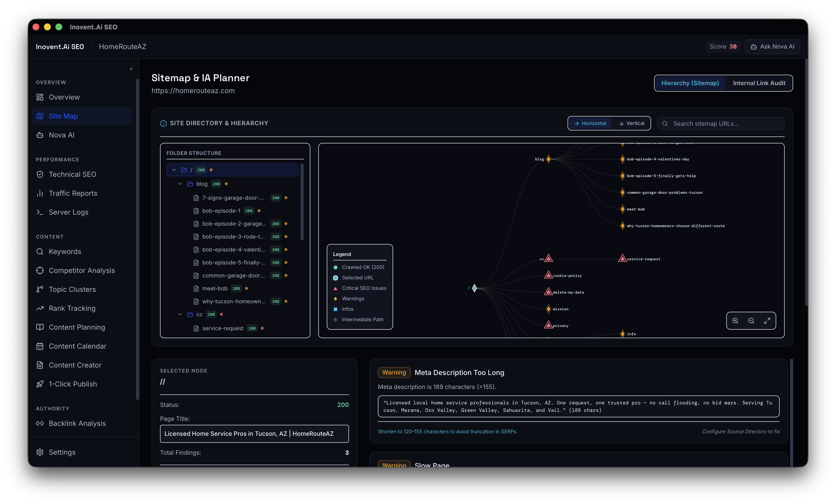Select meet-bob tree row
This screenshot has width=836, height=504.
[x=232, y=288]
